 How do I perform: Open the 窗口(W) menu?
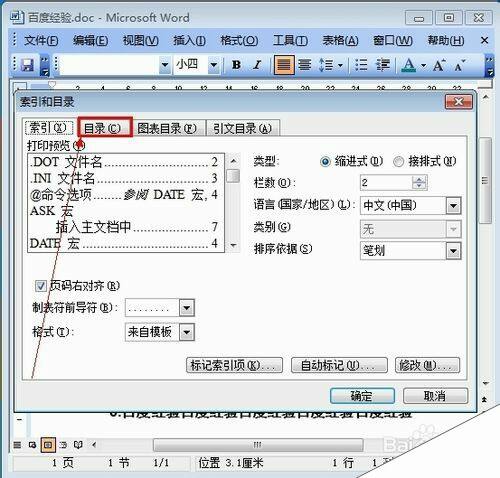coord(393,40)
